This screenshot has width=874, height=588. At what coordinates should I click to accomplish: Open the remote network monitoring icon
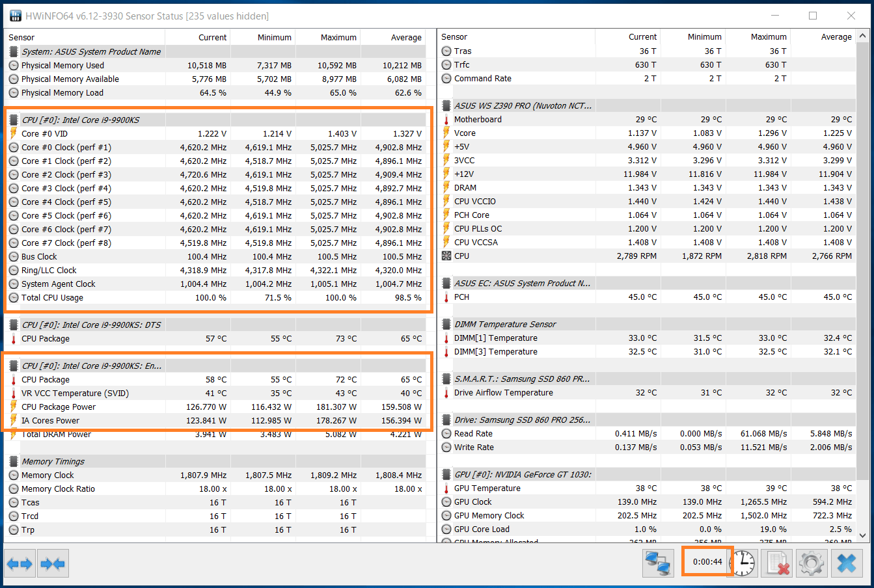click(x=658, y=563)
